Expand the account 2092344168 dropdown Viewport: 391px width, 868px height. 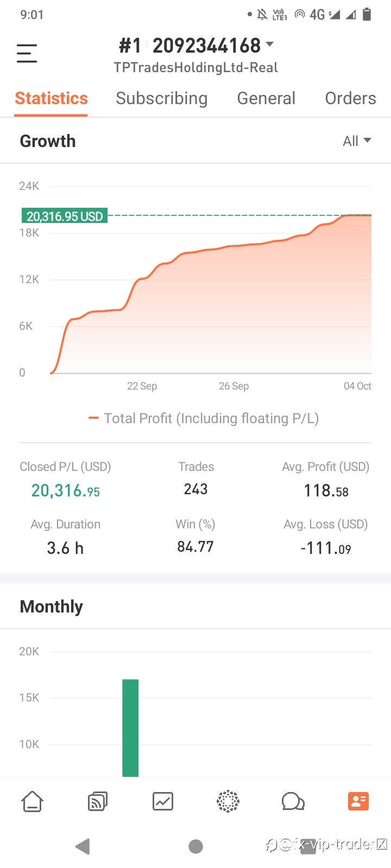coord(269,44)
